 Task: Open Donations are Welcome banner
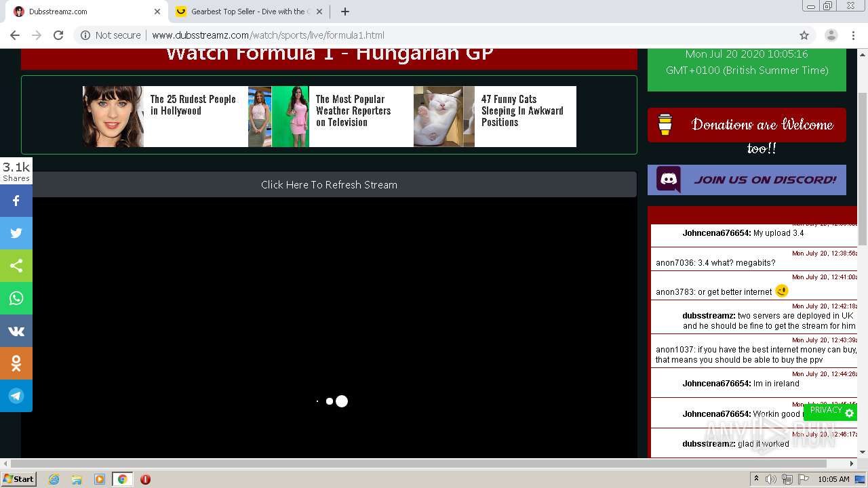[747, 125]
